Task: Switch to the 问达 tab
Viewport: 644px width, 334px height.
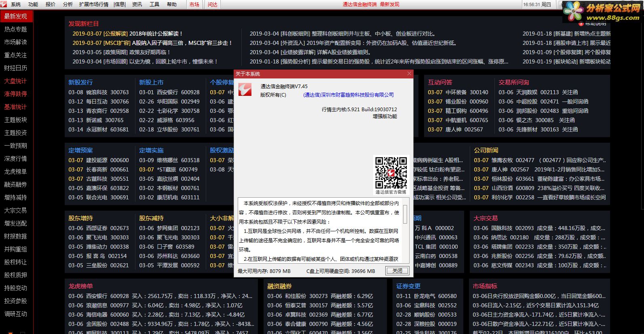Action: 213,4
